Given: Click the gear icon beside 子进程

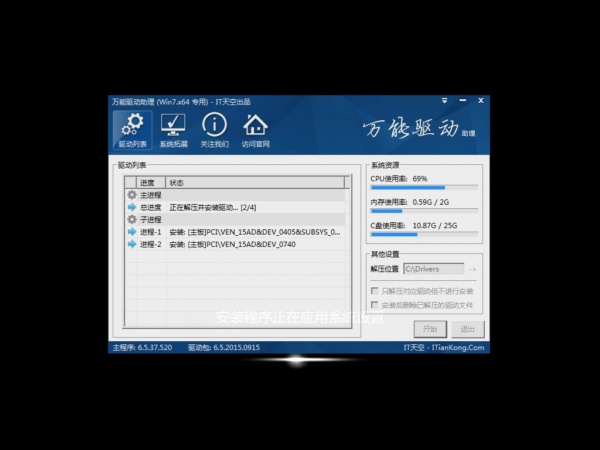Looking at the screenshot, I should (x=131, y=219).
